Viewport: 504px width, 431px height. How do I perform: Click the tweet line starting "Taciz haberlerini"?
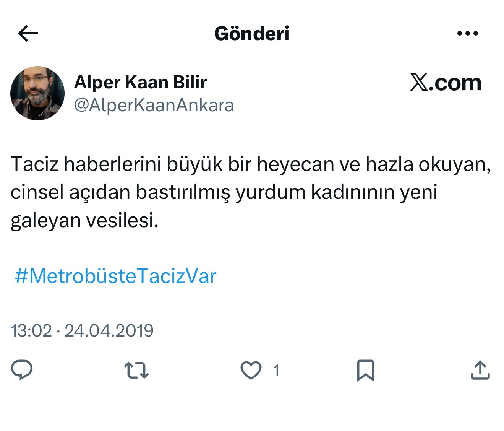click(x=251, y=164)
